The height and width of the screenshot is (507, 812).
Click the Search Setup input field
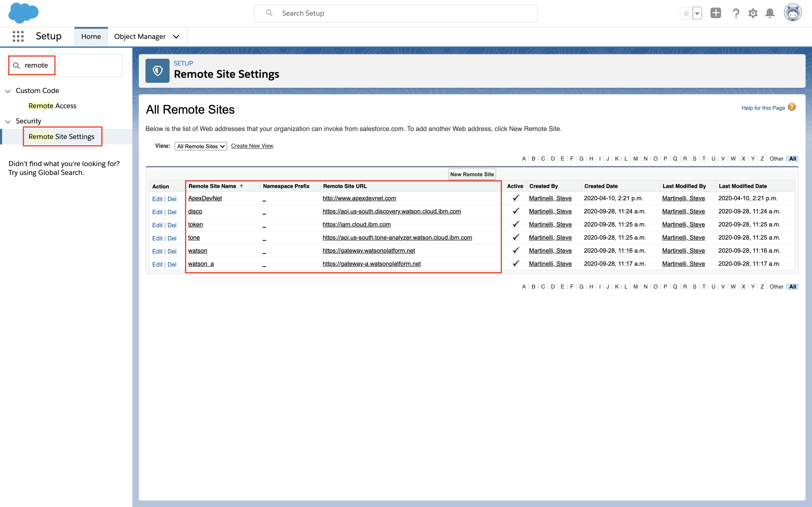(x=396, y=13)
